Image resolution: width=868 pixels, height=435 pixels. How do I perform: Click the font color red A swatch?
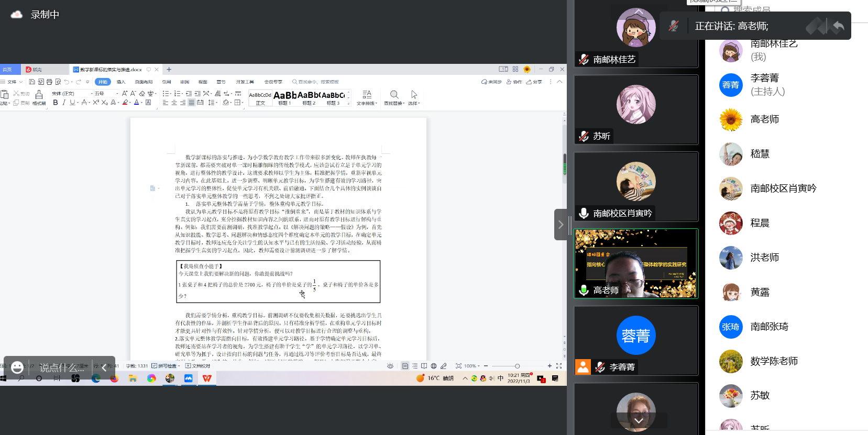(136, 103)
